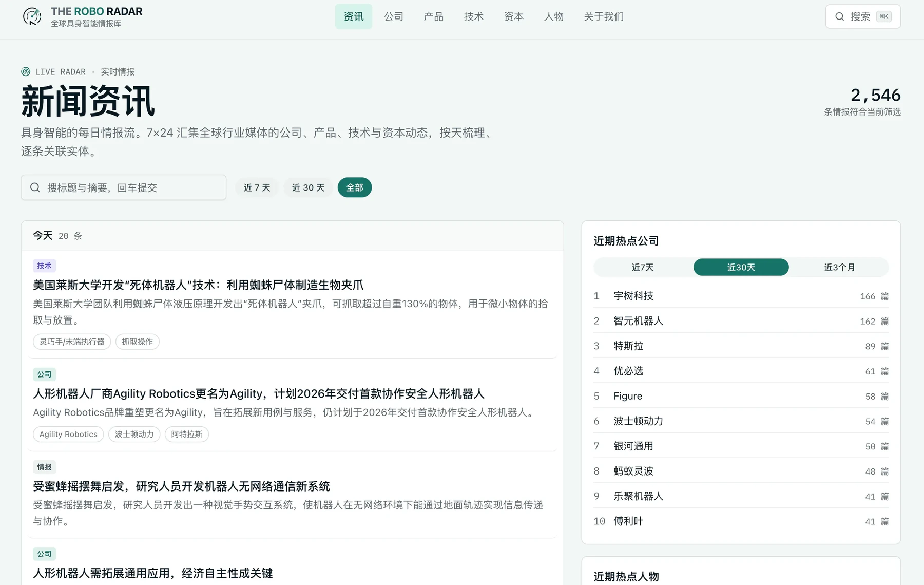924x585 pixels.
Task: Open the 资讯 nav tab
Action: click(354, 16)
